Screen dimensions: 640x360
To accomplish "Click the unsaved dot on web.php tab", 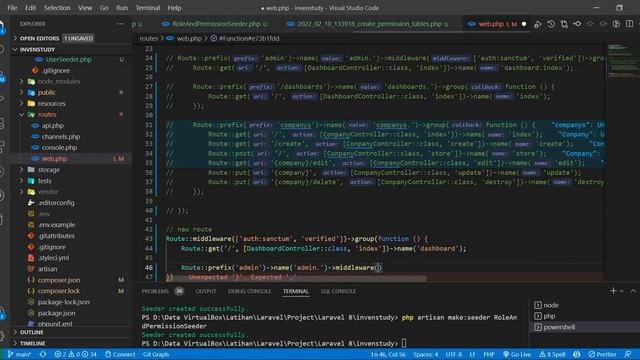I will pyautogui.click(x=524, y=24).
